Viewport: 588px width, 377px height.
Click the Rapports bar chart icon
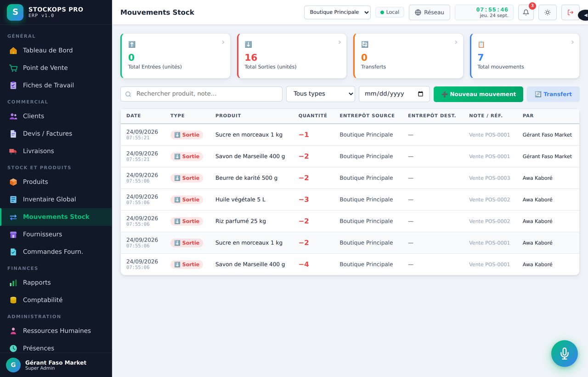tap(13, 283)
